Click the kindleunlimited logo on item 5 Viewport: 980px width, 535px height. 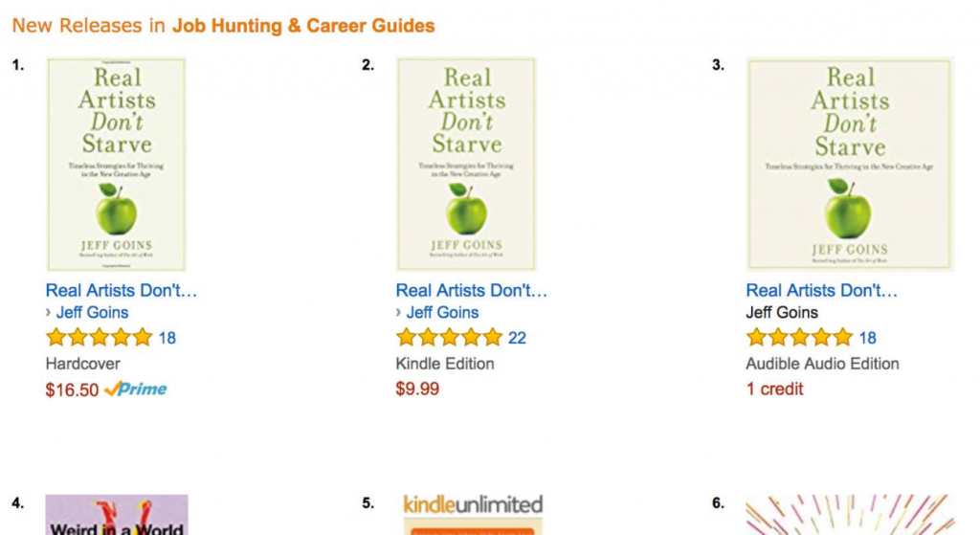click(473, 504)
